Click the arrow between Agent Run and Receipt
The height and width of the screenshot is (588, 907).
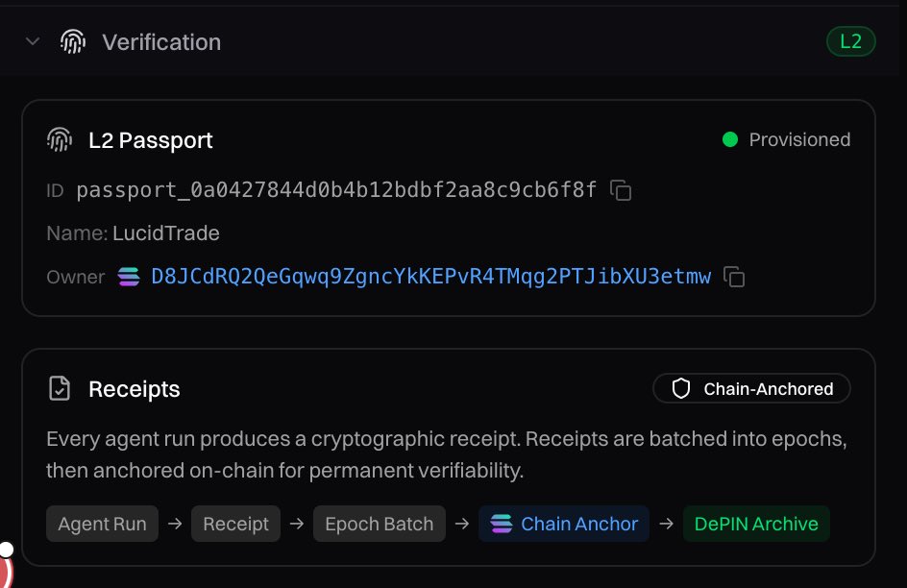175,524
